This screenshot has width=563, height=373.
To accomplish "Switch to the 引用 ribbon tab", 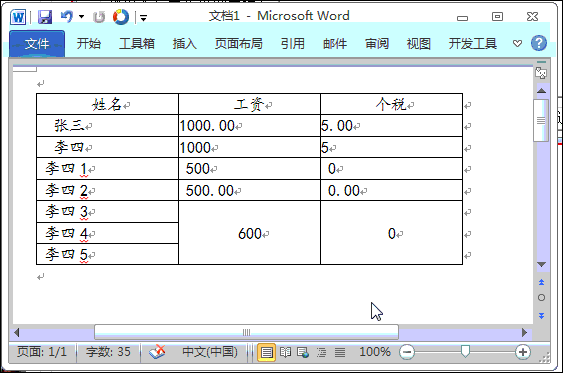I will [x=293, y=44].
